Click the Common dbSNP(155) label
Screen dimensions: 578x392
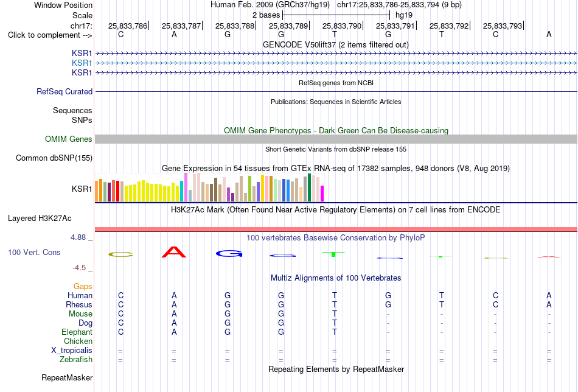coord(54,158)
